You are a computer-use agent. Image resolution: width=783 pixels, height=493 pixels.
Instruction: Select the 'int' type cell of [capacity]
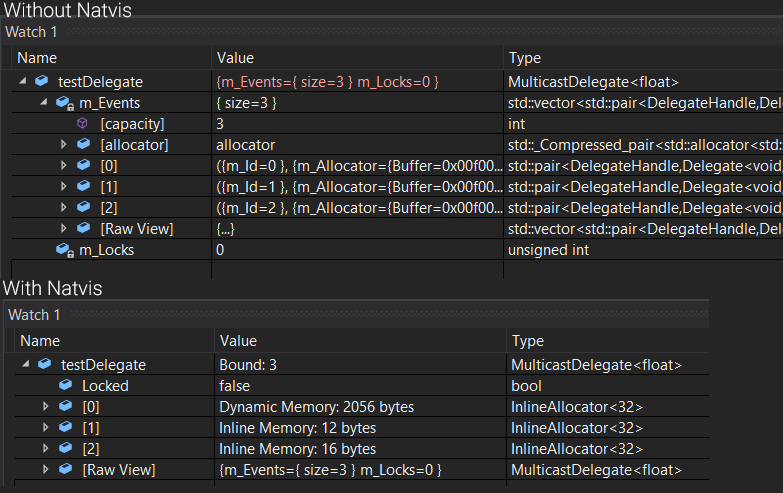[516, 124]
